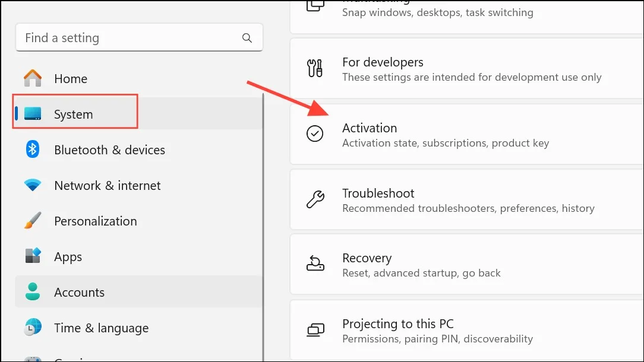Open the Recovery page

(467, 264)
